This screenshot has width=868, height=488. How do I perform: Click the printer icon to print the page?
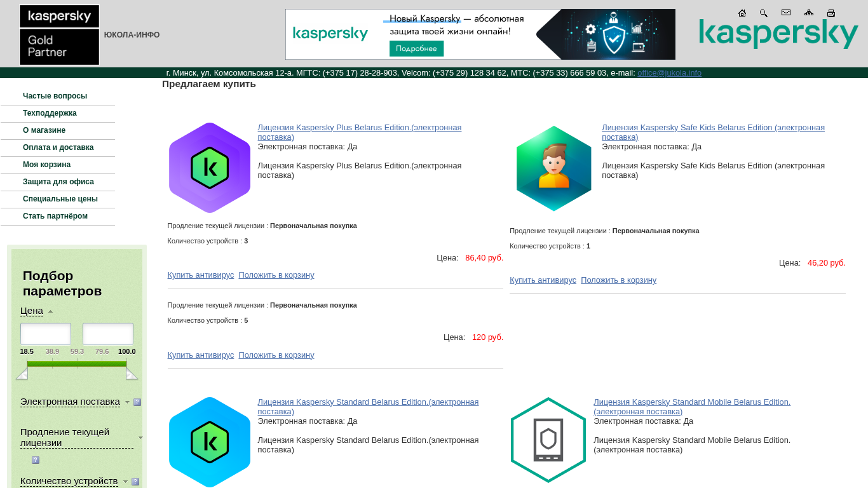(x=831, y=13)
